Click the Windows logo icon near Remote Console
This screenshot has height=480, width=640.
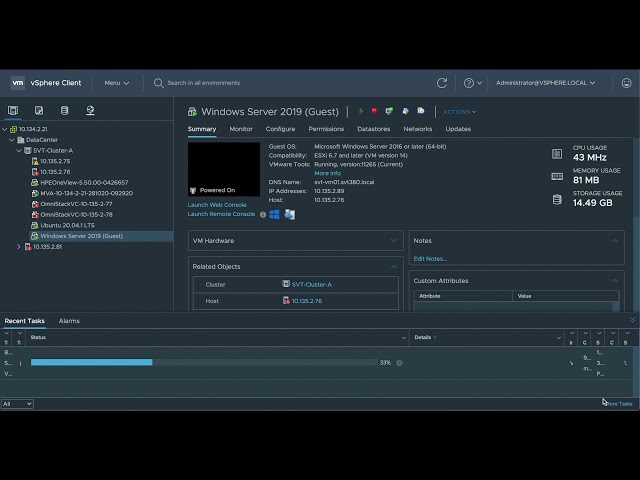274,214
